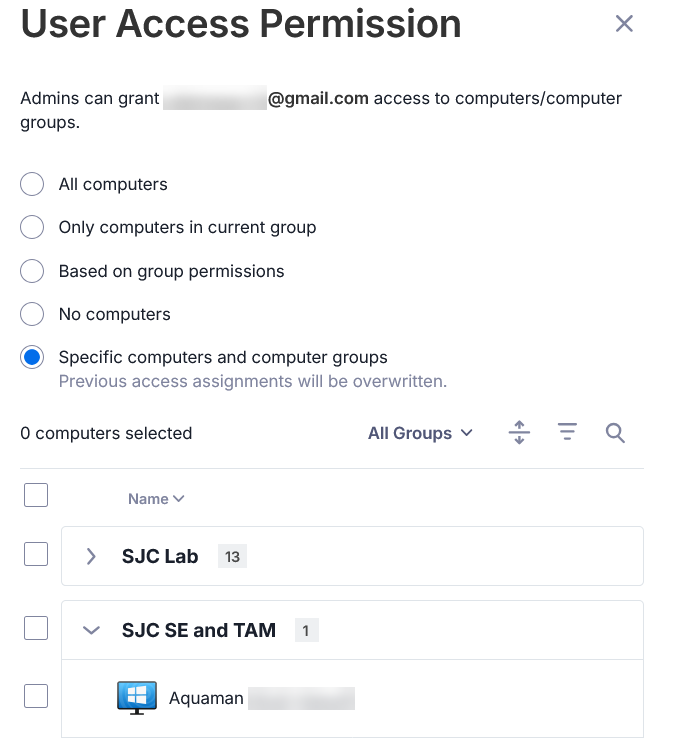Sort by the Name column header
675x742 pixels.
pyautogui.click(x=156, y=499)
